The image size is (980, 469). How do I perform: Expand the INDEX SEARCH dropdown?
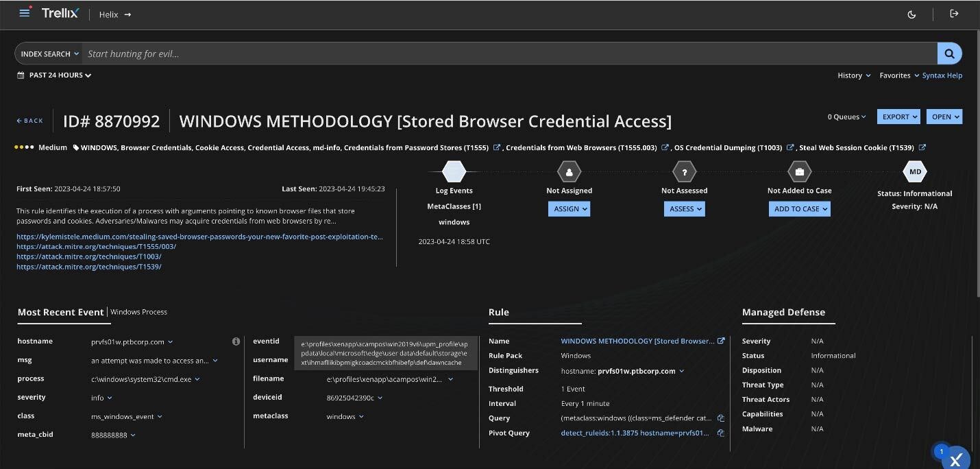[x=49, y=53]
